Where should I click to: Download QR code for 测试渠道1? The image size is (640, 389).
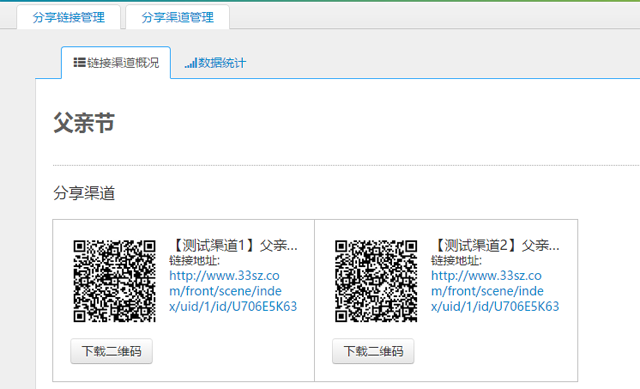click(111, 351)
